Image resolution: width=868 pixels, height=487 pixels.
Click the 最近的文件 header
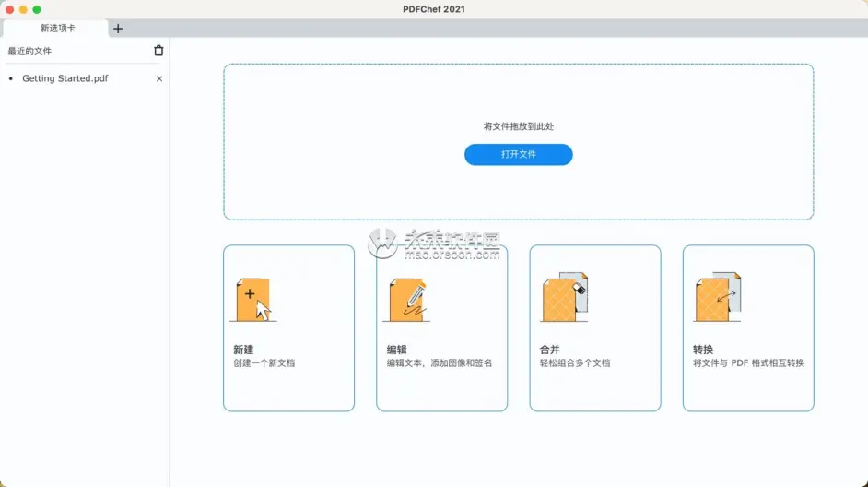click(29, 51)
